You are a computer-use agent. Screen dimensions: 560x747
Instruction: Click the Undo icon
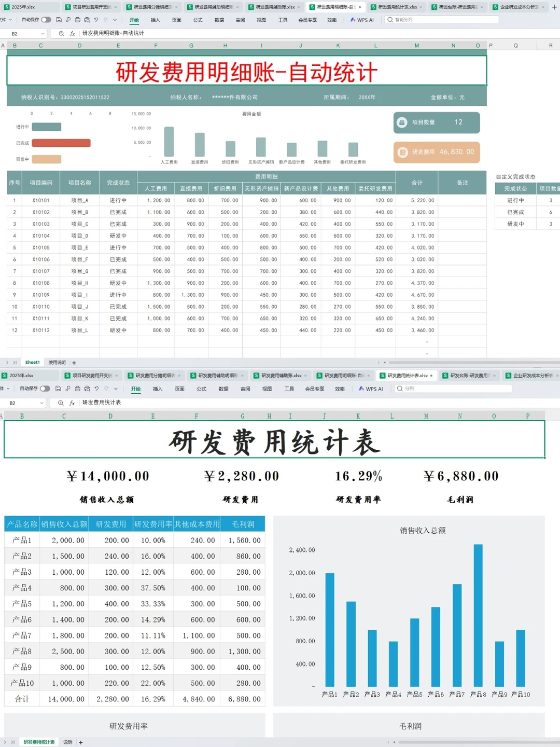(96, 20)
